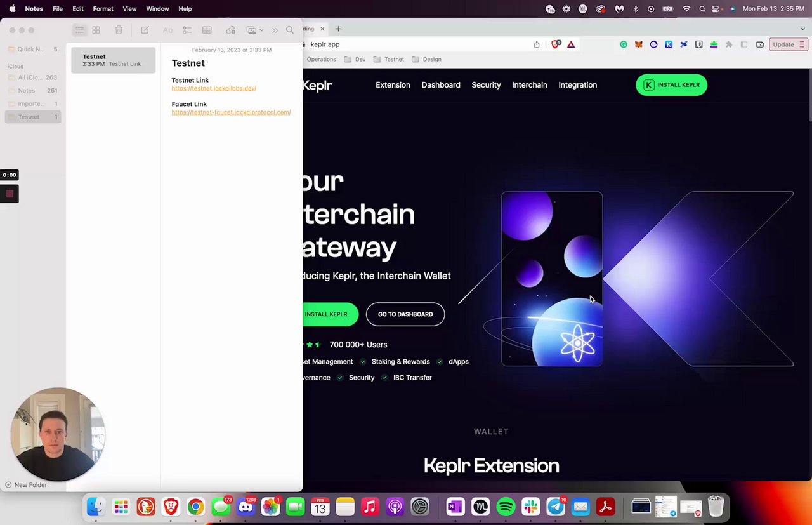
Task: Insert a table in Notes
Action: point(207,30)
